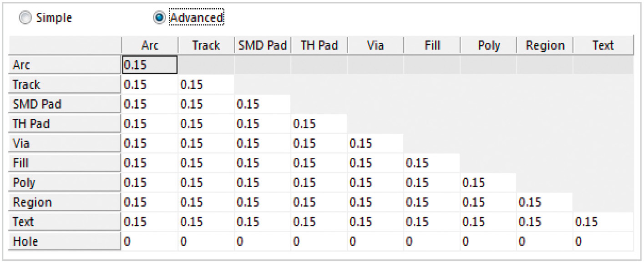Click the Text column header
The width and height of the screenshot is (644, 263).
tap(603, 46)
